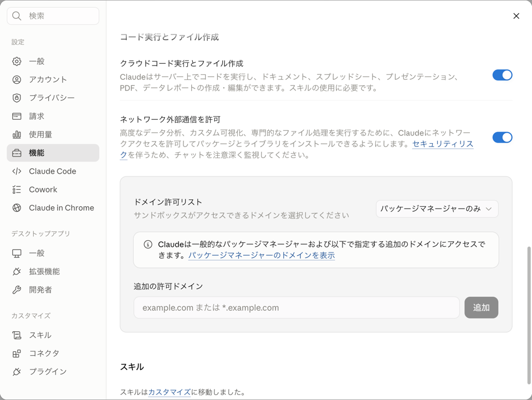Image resolution: width=532 pixels, height=400 pixels.
Task: Click the アカウント person icon
Action: 17,80
